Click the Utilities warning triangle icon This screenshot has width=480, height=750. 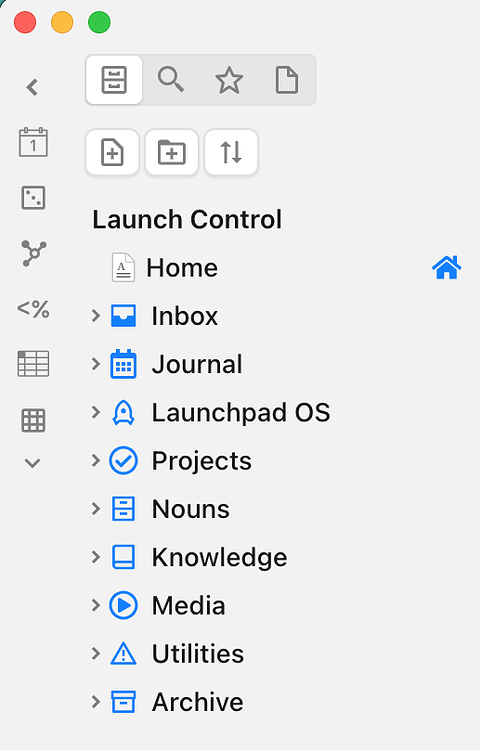(x=123, y=653)
